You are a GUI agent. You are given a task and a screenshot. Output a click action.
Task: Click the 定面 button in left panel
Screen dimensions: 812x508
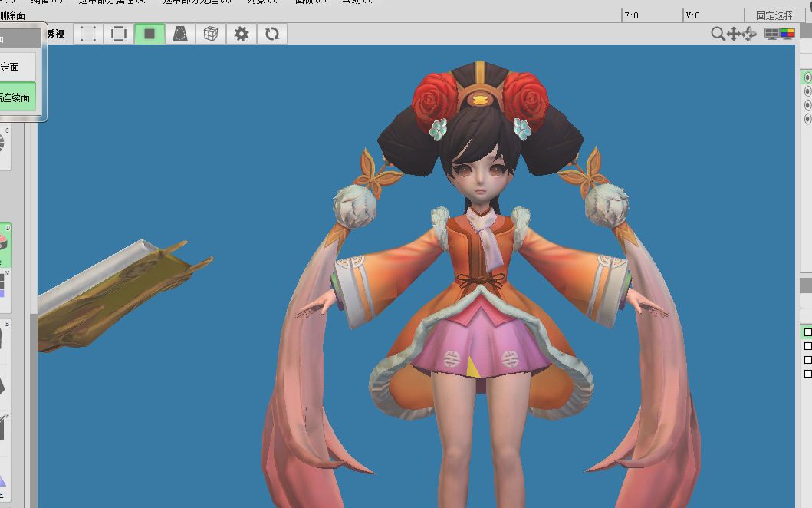tap(18, 67)
